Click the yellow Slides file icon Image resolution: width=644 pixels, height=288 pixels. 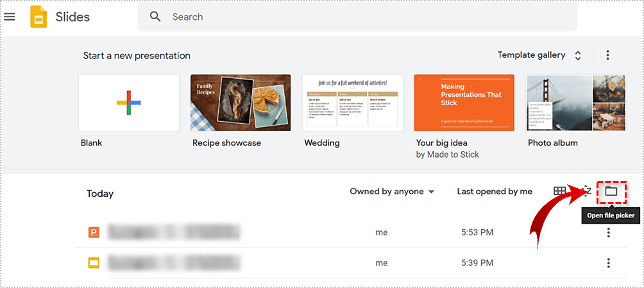94,263
